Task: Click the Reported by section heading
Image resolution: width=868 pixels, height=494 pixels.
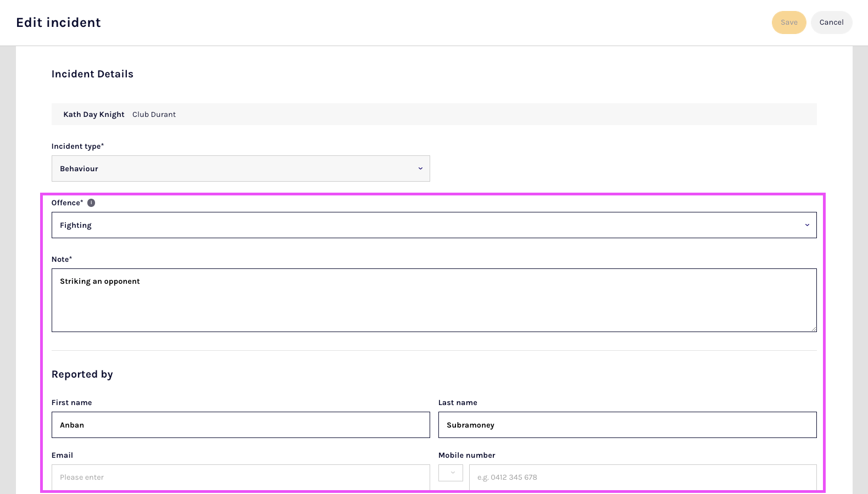Action: [x=82, y=374]
